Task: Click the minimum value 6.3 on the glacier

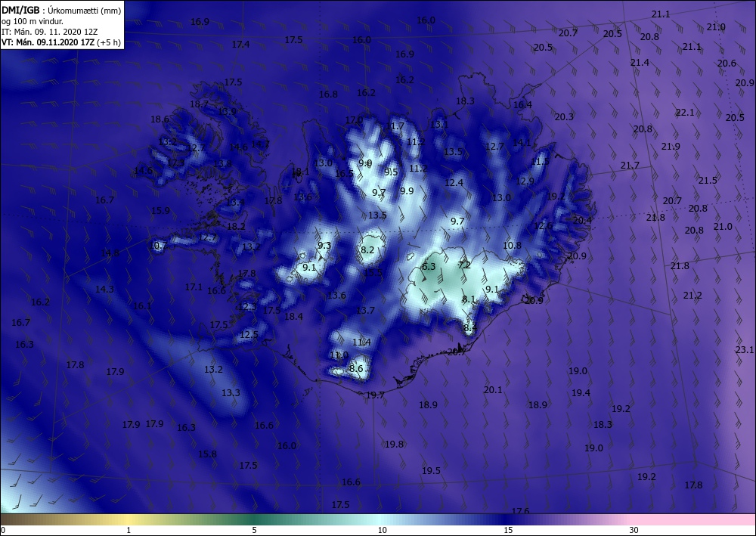Action: pos(429,267)
